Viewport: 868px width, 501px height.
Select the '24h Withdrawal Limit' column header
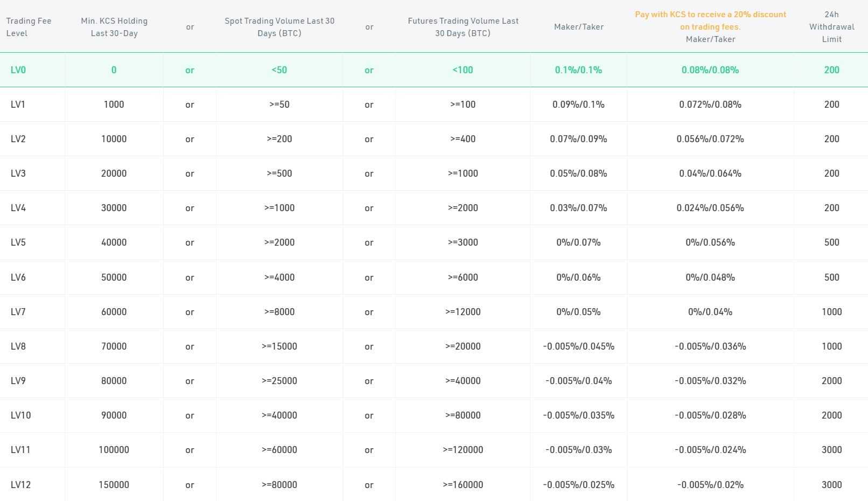[x=831, y=27]
